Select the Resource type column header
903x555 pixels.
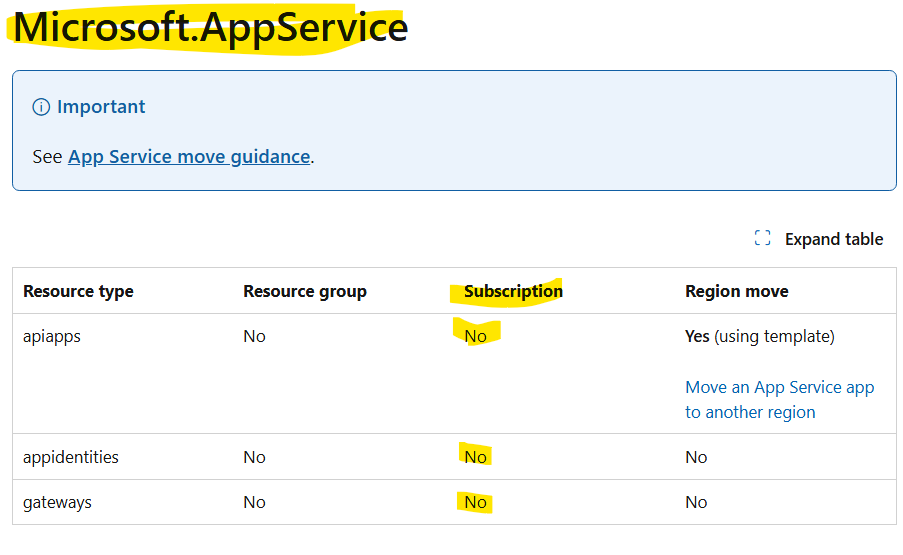coord(78,291)
